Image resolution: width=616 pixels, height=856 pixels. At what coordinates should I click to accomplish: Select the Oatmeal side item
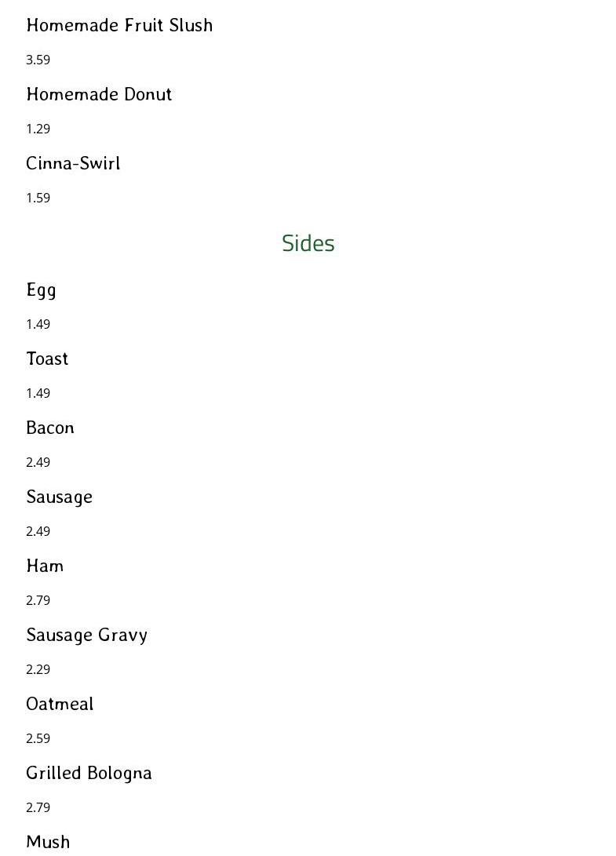coord(60,704)
